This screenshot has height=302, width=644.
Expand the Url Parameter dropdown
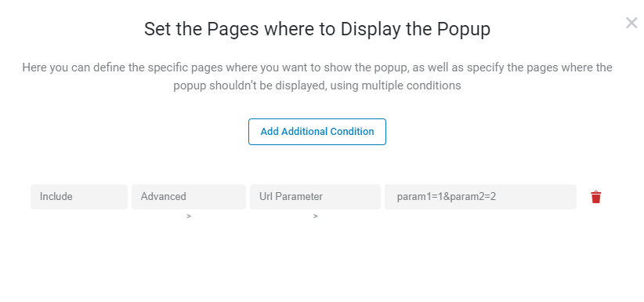(315, 197)
